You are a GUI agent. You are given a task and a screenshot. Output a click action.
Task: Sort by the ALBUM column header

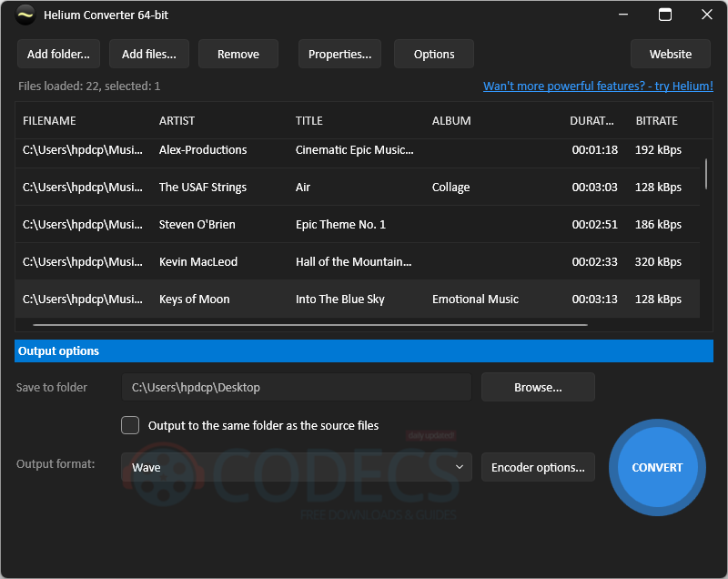(x=451, y=121)
